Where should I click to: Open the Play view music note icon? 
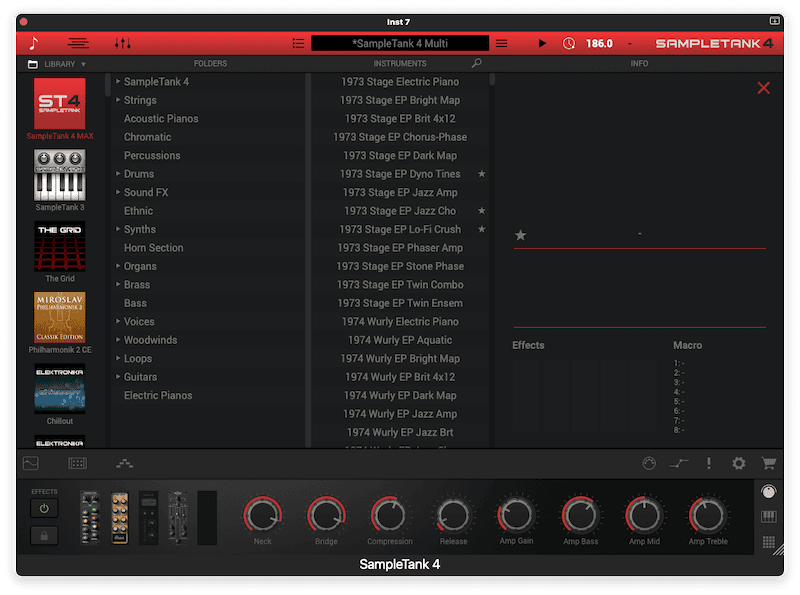click(x=34, y=43)
